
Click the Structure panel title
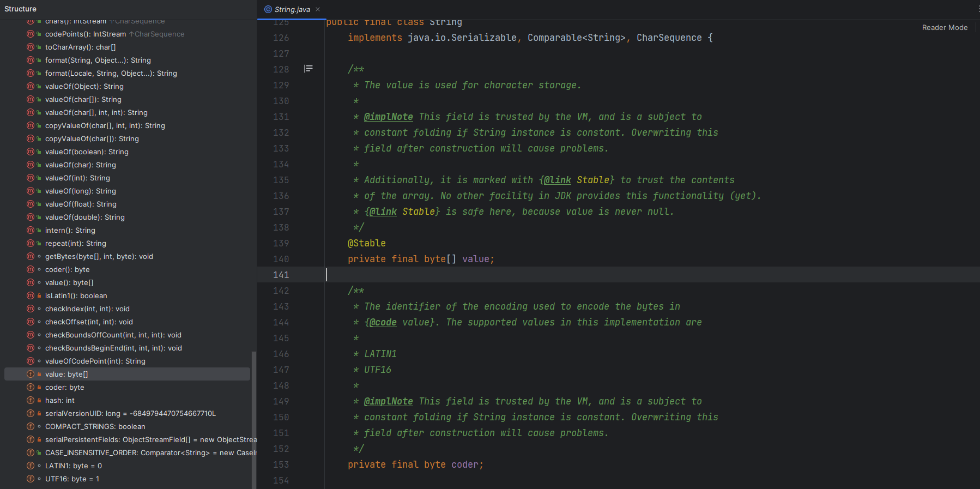coord(20,9)
